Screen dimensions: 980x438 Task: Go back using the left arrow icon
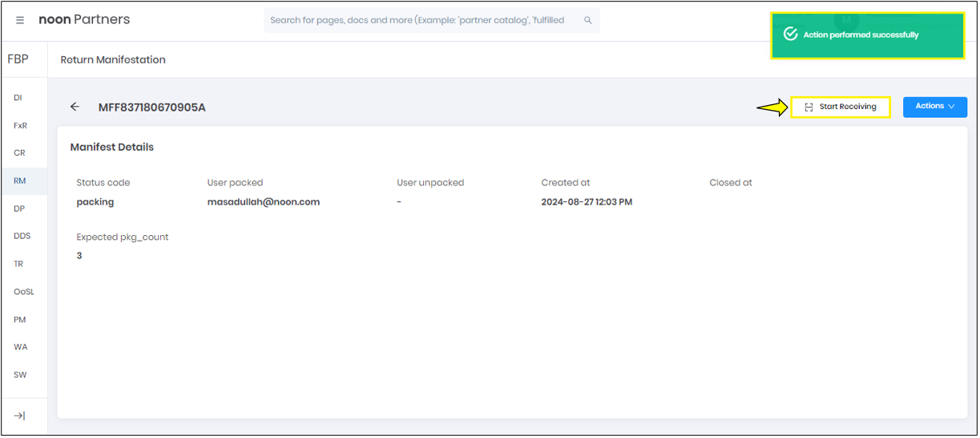tap(75, 107)
